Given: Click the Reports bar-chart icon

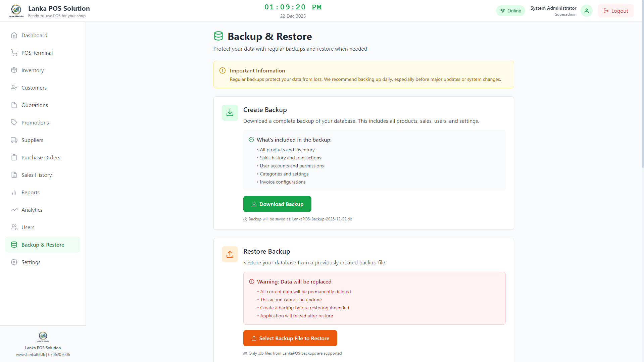Looking at the screenshot, I should point(14,192).
